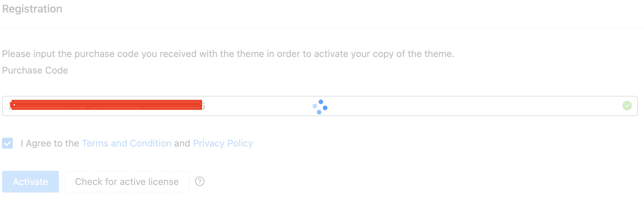644x214 pixels.
Task: Click Check for active license button
Action: [127, 182]
